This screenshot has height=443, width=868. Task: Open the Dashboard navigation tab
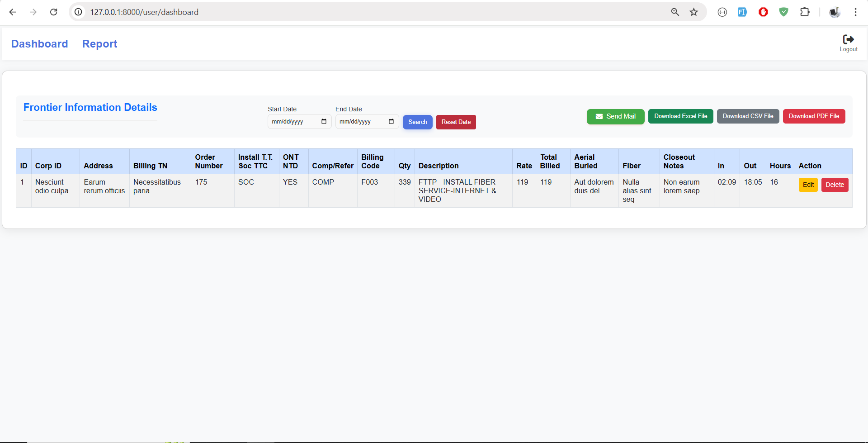pyautogui.click(x=39, y=44)
